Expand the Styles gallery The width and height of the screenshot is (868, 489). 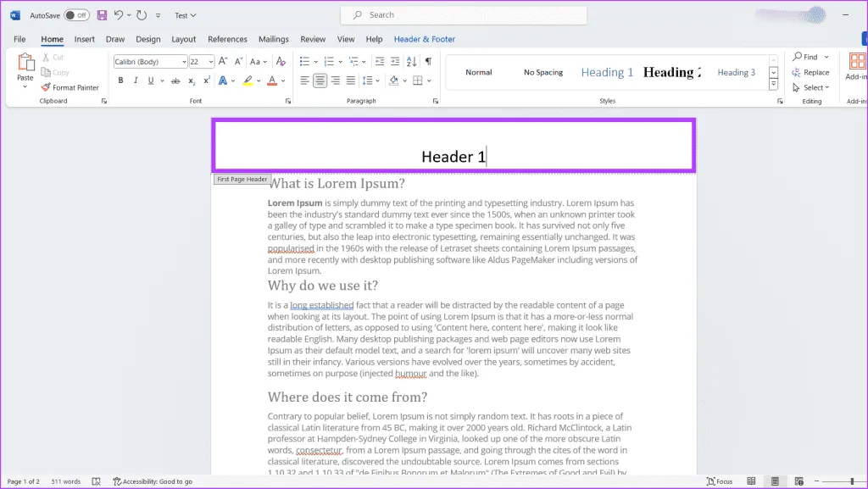click(773, 85)
